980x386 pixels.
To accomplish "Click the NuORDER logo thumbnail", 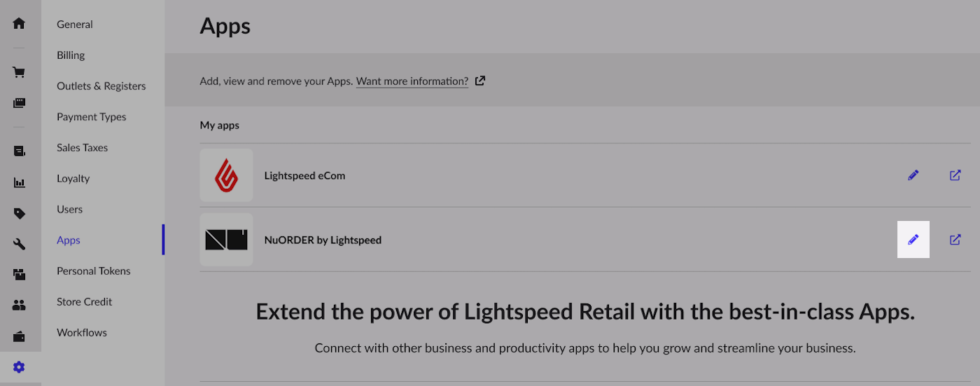I will click(226, 240).
